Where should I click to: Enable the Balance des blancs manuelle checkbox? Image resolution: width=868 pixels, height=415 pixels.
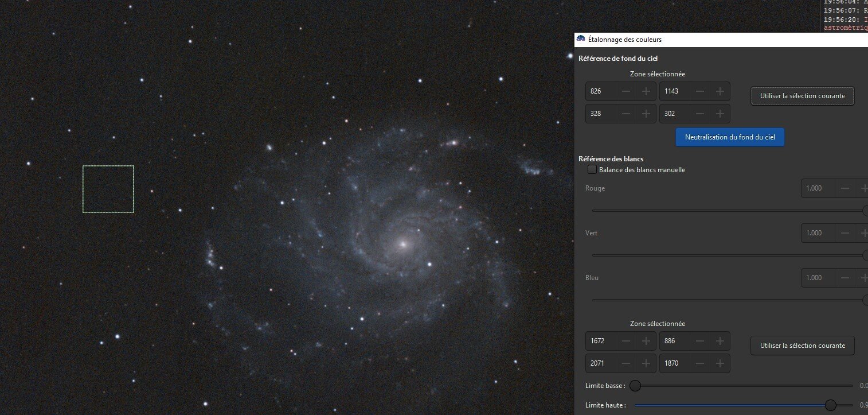point(592,170)
